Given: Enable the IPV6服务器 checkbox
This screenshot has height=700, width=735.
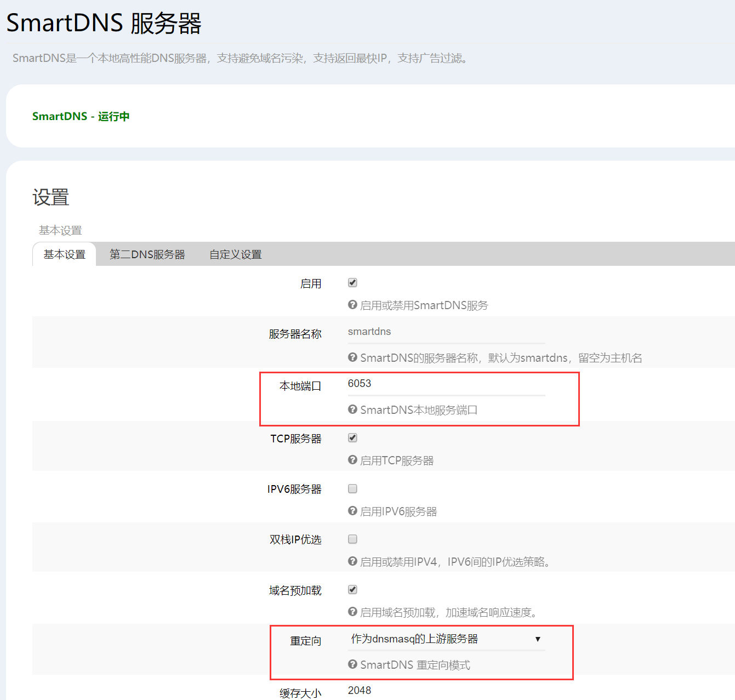Looking at the screenshot, I should 352,488.
